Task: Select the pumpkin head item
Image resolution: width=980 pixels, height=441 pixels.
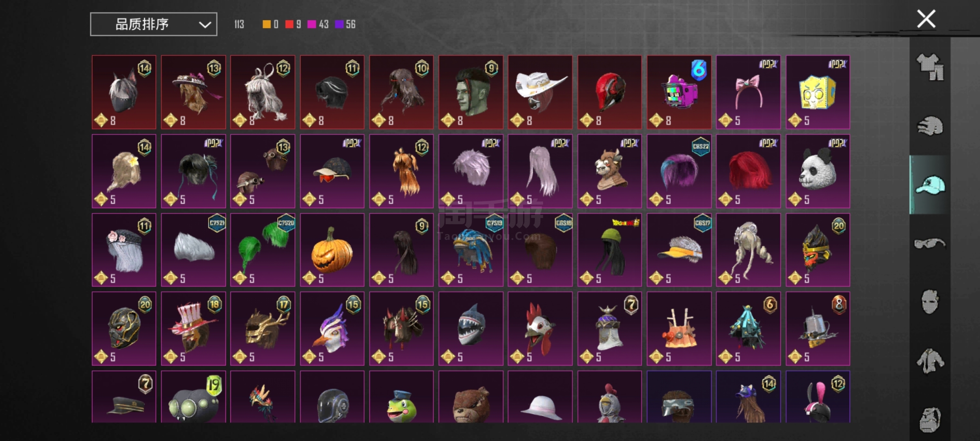Action: 332,250
